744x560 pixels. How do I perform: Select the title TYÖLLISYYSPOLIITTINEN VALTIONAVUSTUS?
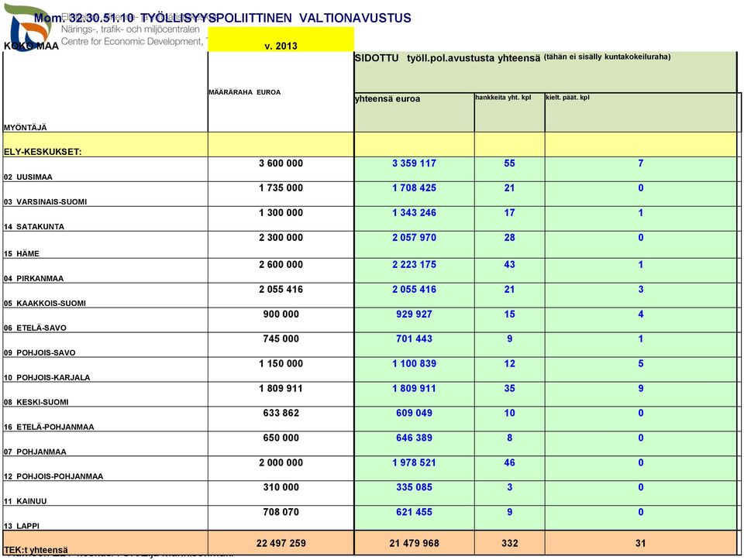(276, 18)
